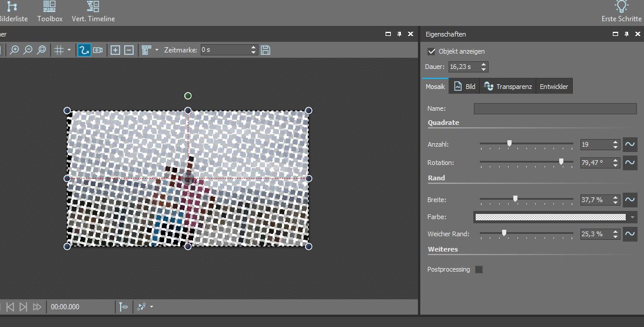This screenshot has height=327, width=644.
Task: Open the Farbe color dropdown
Action: point(632,217)
